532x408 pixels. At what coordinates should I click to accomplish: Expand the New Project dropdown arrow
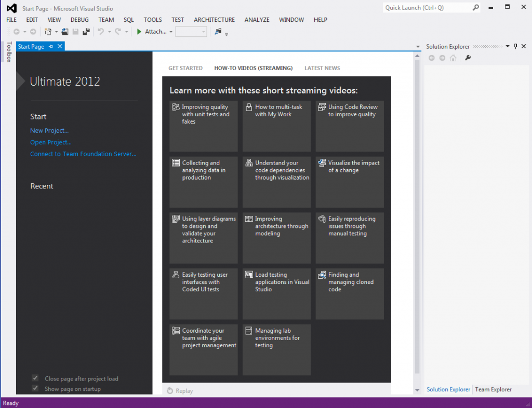tap(56, 32)
